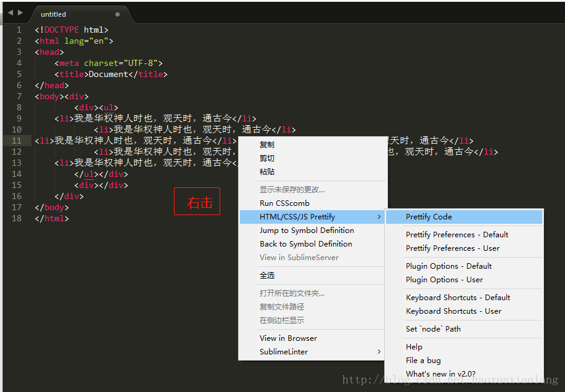Click the </head> closing tag
Screen dimensions: 565x392
[x=52, y=86]
